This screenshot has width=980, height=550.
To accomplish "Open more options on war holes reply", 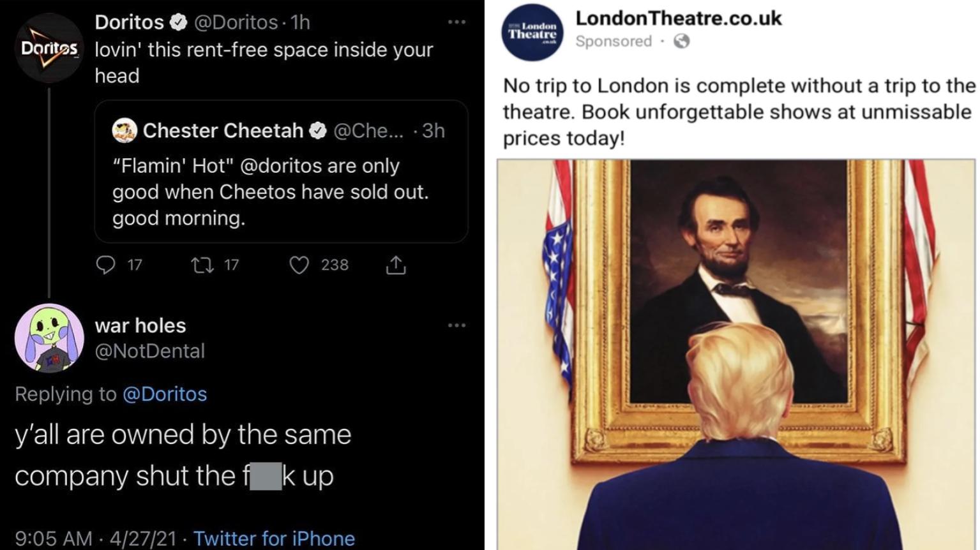I will [456, 325].
